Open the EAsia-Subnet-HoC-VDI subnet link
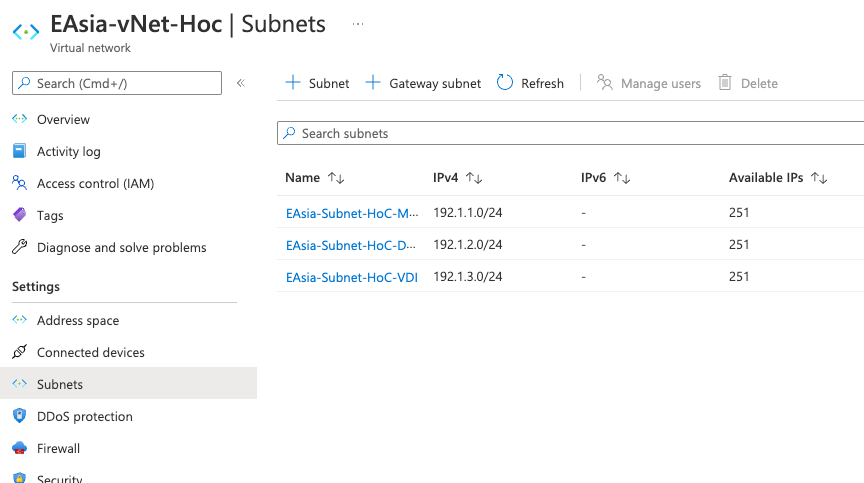Image resolution: width=864 pixels, height=483 pixels. (352, 277)
